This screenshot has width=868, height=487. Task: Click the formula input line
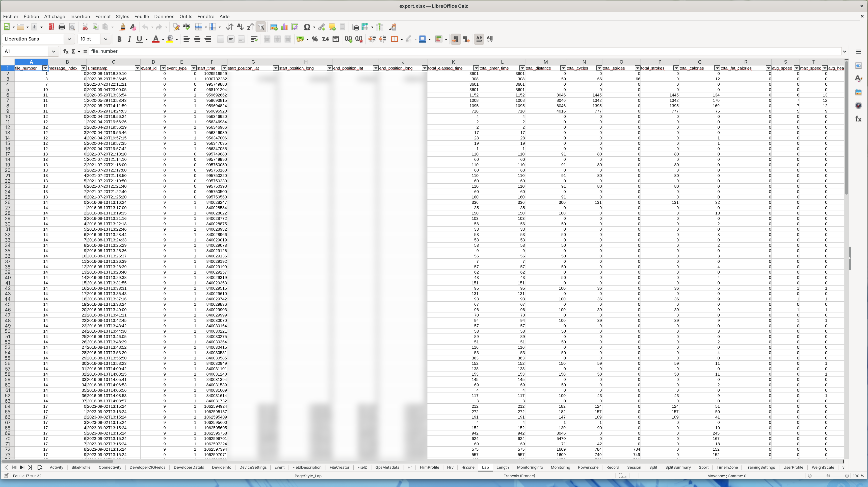[465, 51]
